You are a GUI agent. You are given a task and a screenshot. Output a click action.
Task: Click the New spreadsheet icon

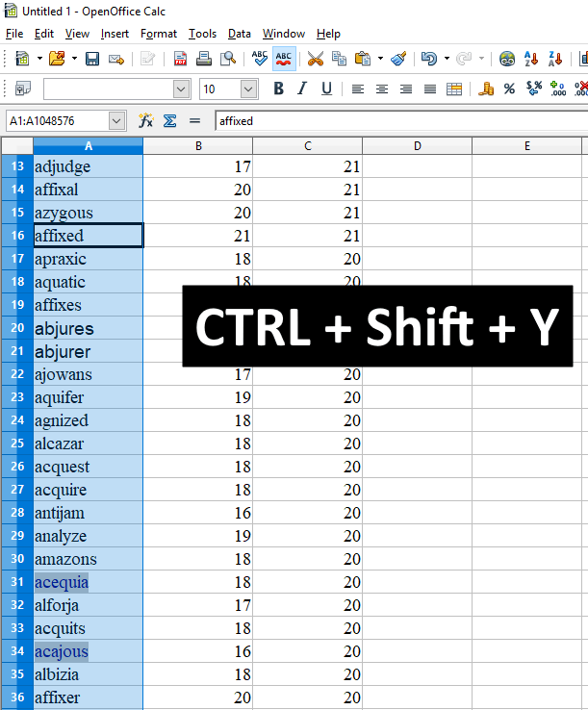coord(22,59)
